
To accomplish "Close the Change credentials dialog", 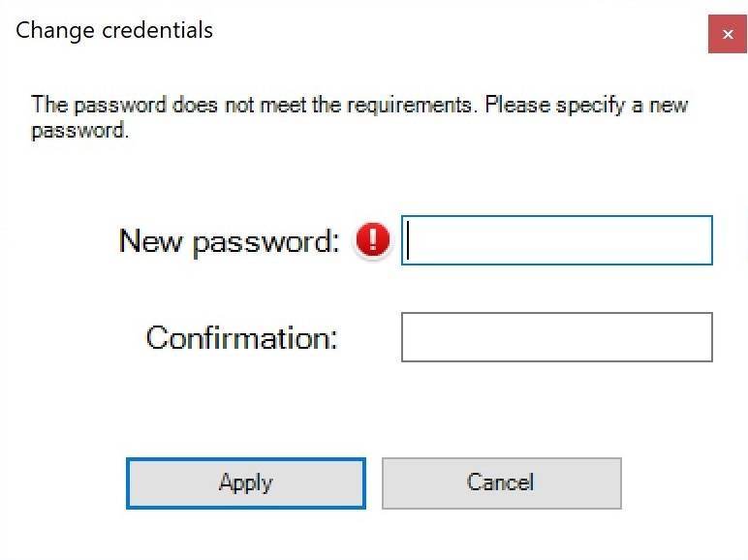I will coord(728,34).
